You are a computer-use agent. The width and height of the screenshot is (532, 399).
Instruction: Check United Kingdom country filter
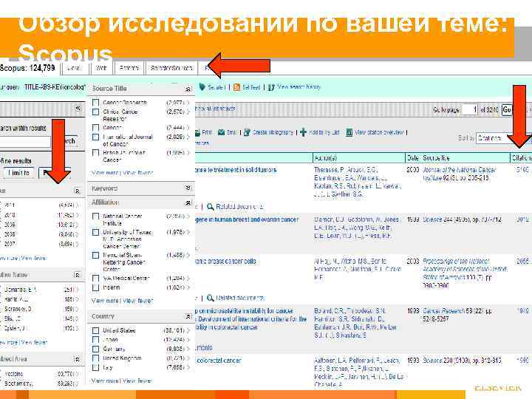coord(95,358)
